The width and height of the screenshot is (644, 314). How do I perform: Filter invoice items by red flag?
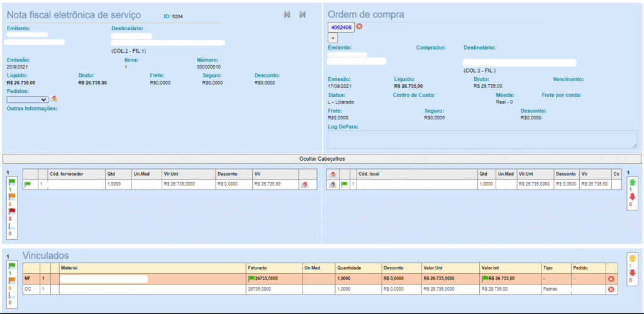pos(10,211)
